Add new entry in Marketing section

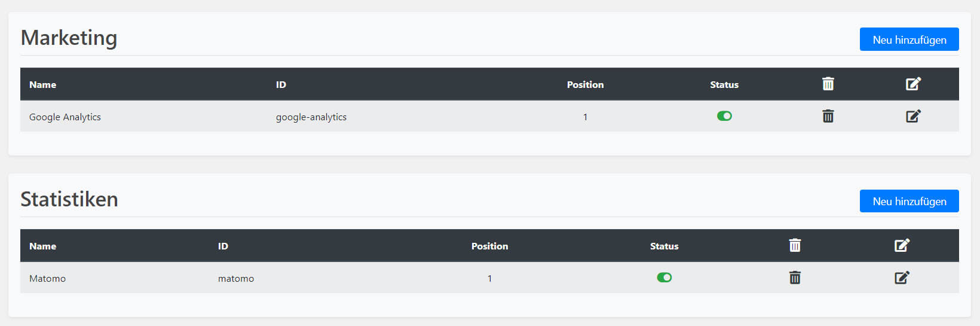[x=909, y=39]
